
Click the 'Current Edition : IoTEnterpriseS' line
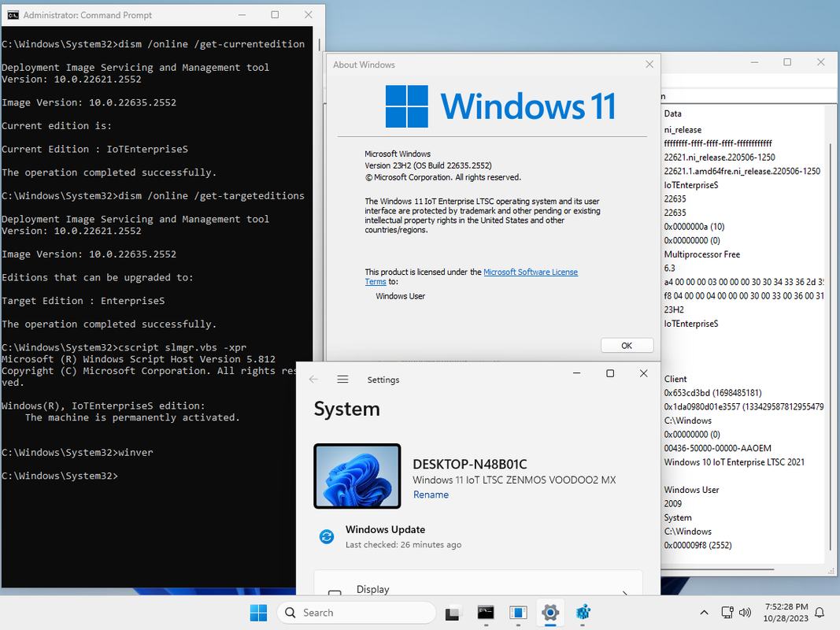click(x=94, y=150)
